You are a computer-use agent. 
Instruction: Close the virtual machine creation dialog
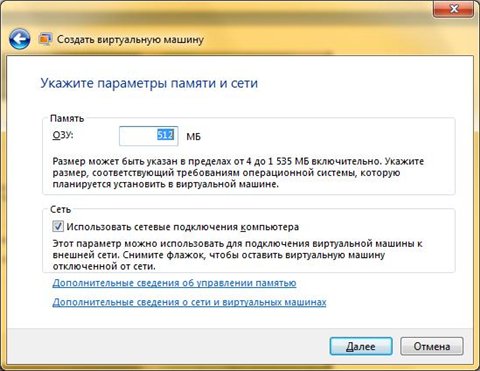[453, 8]
